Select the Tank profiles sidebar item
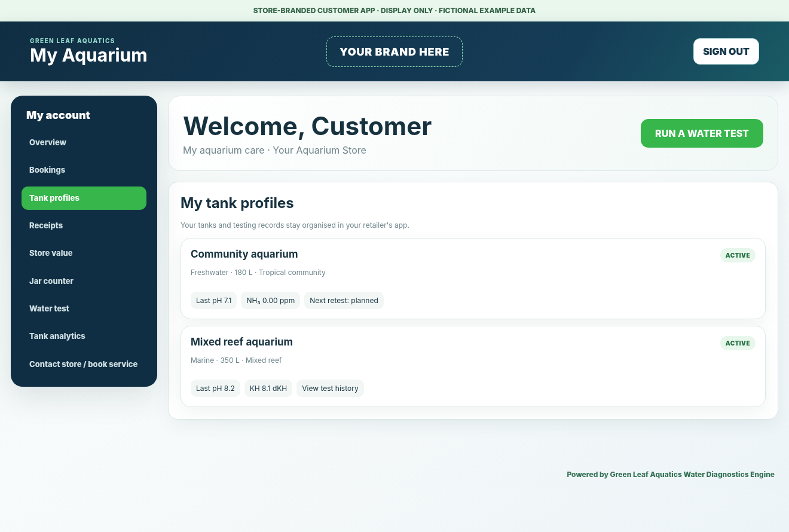Image resolution: width=789 pixels, height=532 pixels. [x=84, y=198]
